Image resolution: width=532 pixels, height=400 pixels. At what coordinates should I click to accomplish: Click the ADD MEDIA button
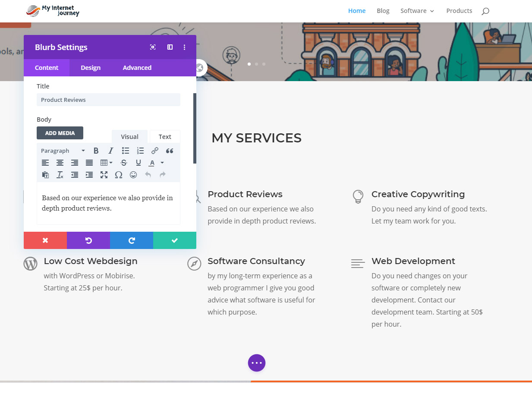click(60, 133)
